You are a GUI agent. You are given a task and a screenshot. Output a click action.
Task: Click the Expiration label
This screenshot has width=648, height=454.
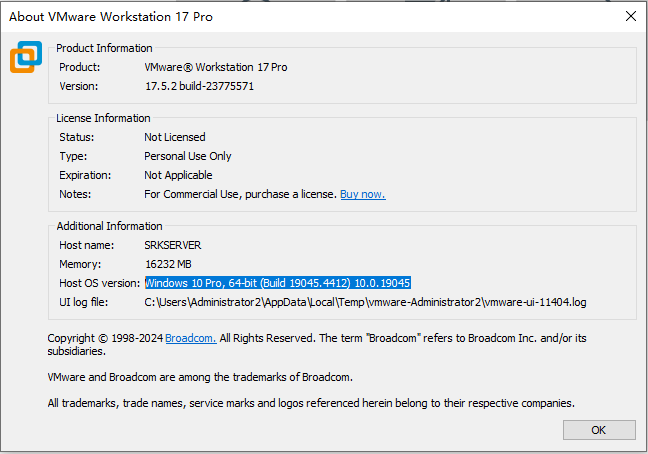(x=85, y=175)
